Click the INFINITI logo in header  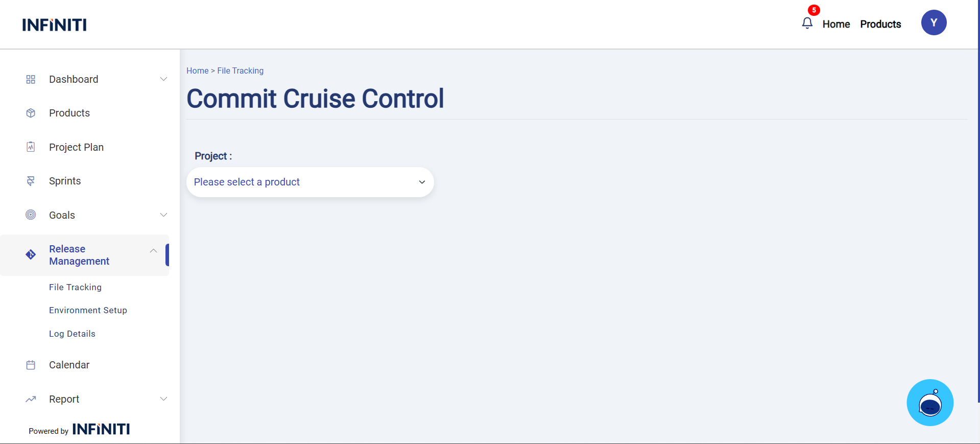[x=54, y=25]
